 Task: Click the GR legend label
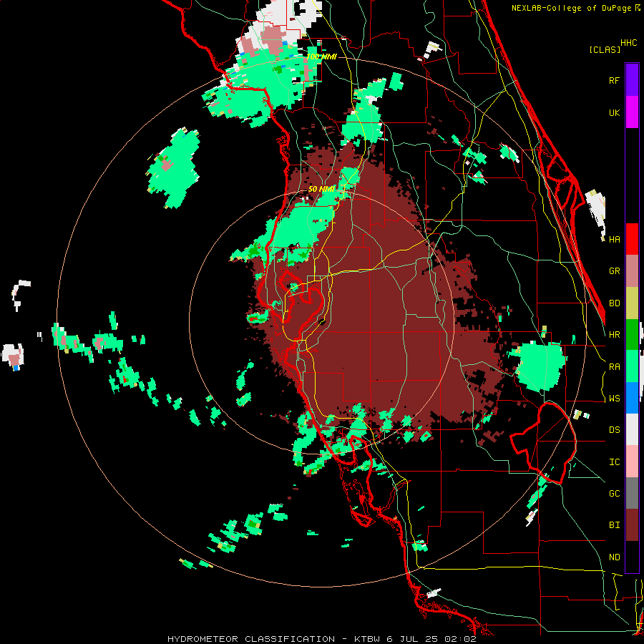(614, 271)
